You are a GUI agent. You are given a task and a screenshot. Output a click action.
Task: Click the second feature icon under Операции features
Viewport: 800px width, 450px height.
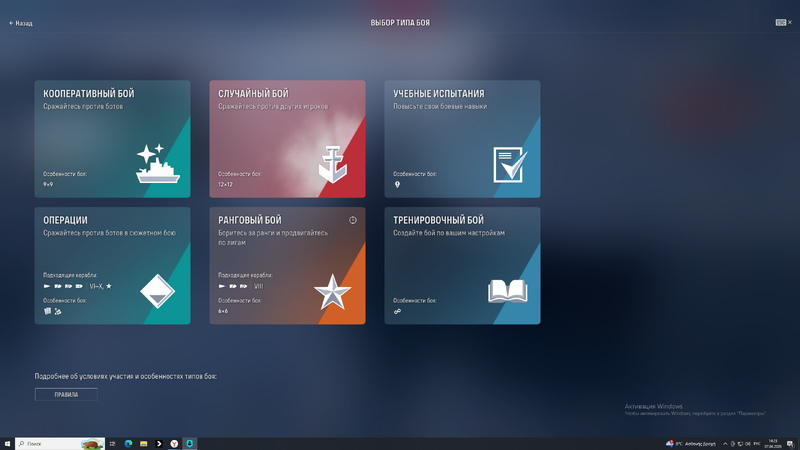click(58, 311)
